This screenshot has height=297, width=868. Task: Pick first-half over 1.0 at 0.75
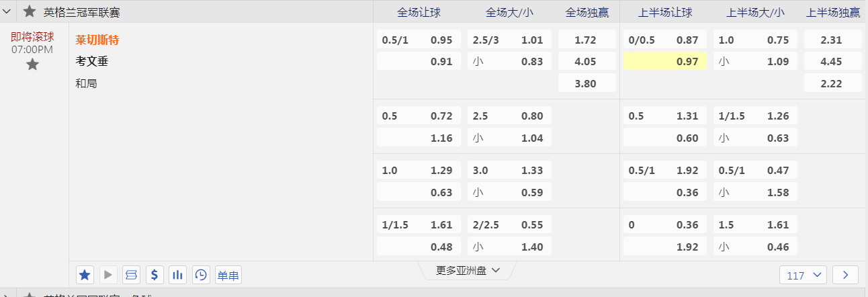click(x=755, y=40)
